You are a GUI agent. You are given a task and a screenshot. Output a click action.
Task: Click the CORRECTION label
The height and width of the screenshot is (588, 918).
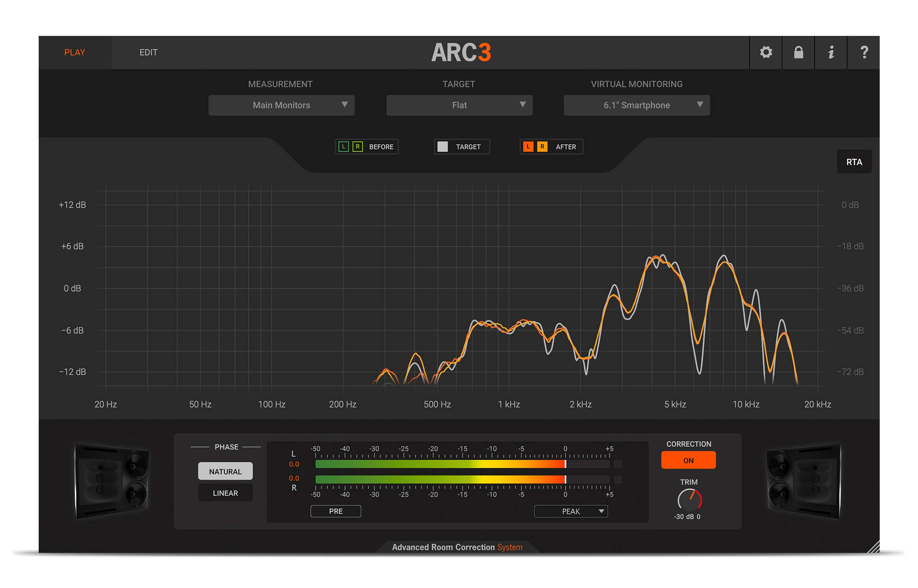pos(689,444)
